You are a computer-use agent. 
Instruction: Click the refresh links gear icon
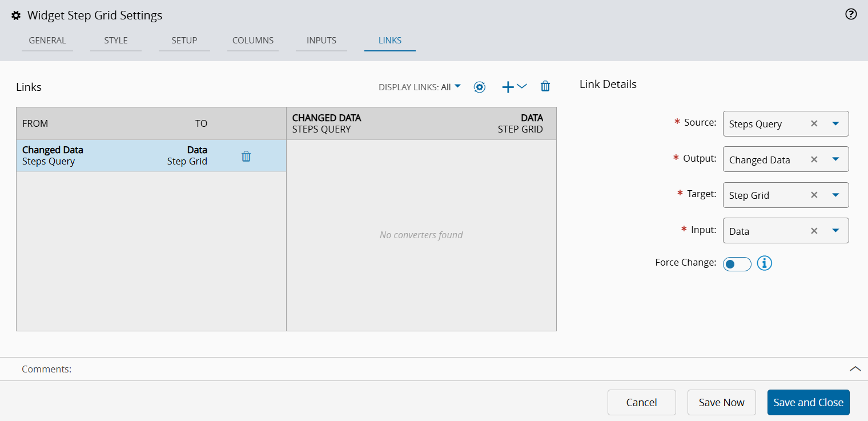(x=480, y=87)
